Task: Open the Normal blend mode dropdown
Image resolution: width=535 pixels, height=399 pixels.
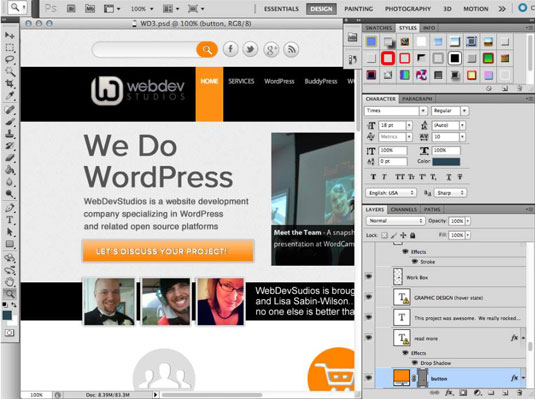Action: click(x=395, y=221)
